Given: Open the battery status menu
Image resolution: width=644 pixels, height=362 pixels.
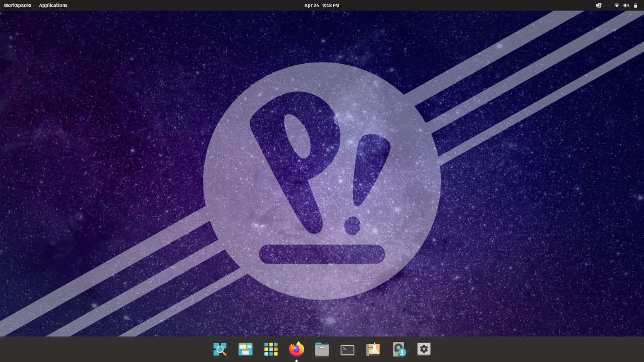Looking at the screenshot, I should click(635, 5).
